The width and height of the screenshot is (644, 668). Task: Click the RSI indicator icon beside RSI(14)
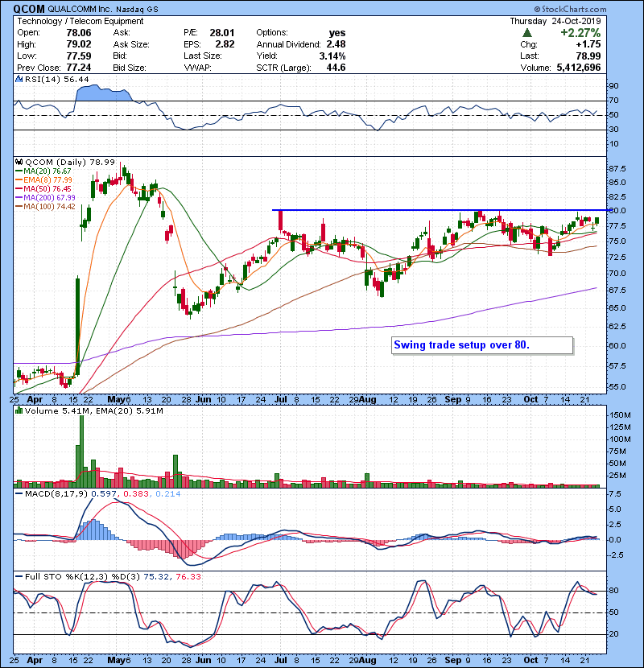[x=19, y=79]
